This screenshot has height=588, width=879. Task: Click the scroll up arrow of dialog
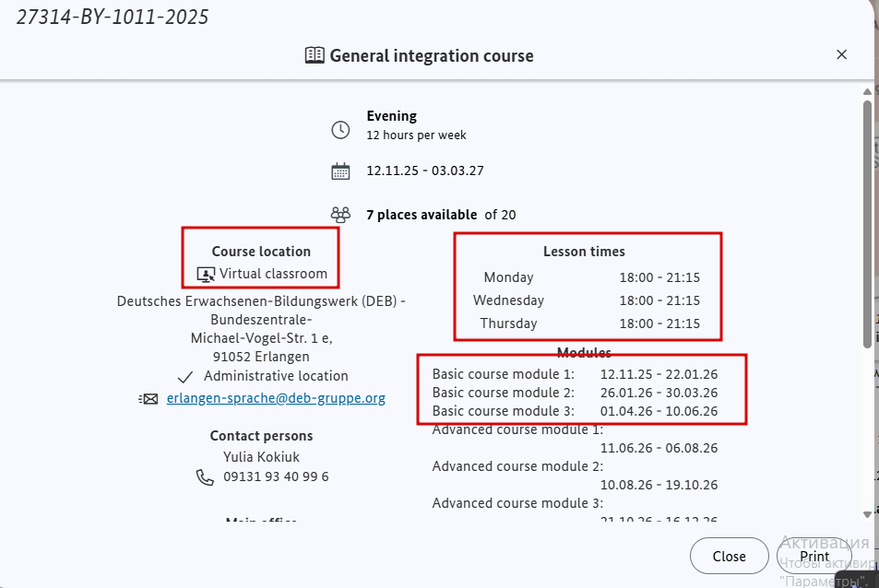[x=867, y=91]
